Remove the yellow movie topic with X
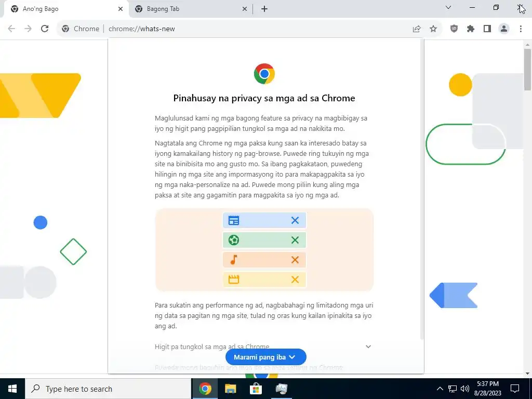Screen dimensions: 532x399 tap(295, 280)
